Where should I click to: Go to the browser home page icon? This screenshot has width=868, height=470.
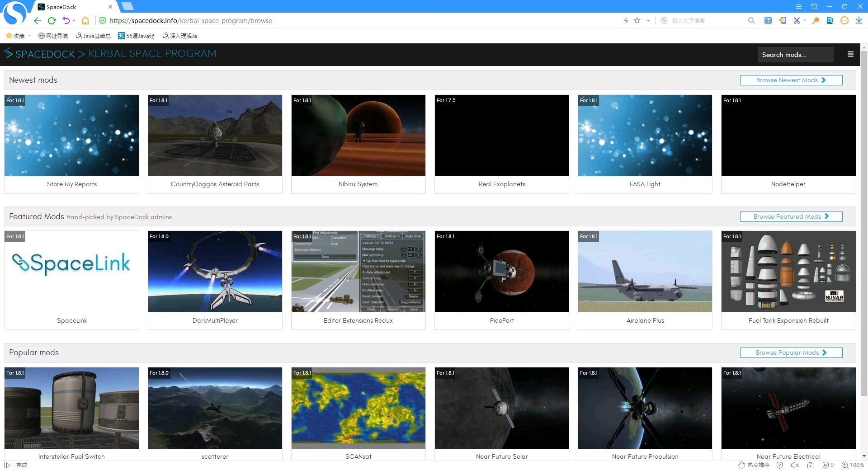pyautogui.click(x=85, y=21)
